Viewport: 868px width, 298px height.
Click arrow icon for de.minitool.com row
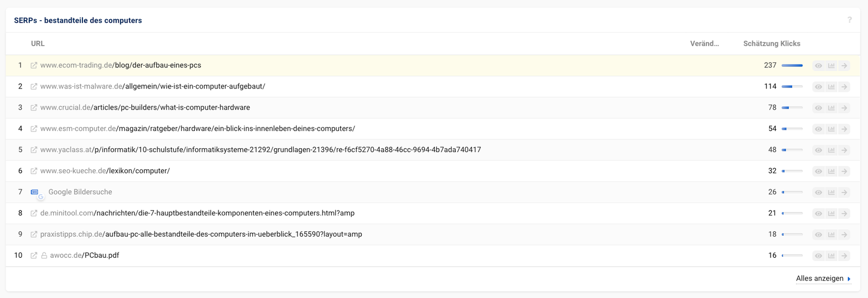click(x=844, y=214)
